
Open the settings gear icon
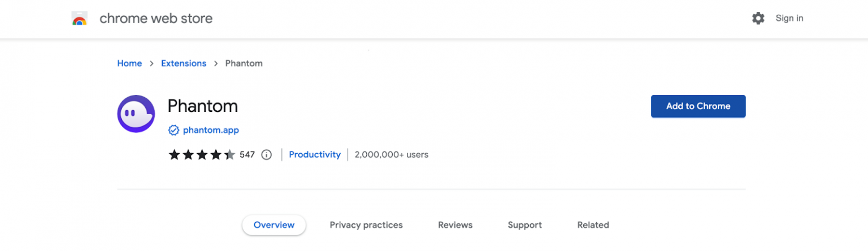758,19
